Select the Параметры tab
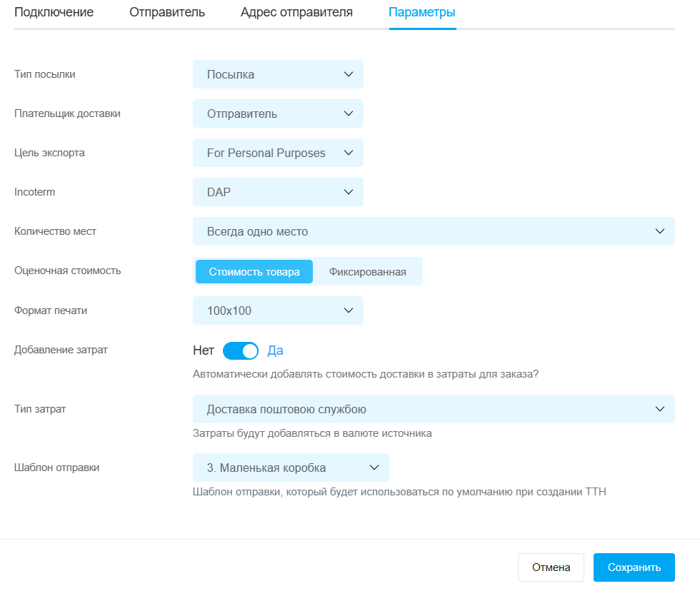This screenshot has height=591, width=700. pos(422,12)
